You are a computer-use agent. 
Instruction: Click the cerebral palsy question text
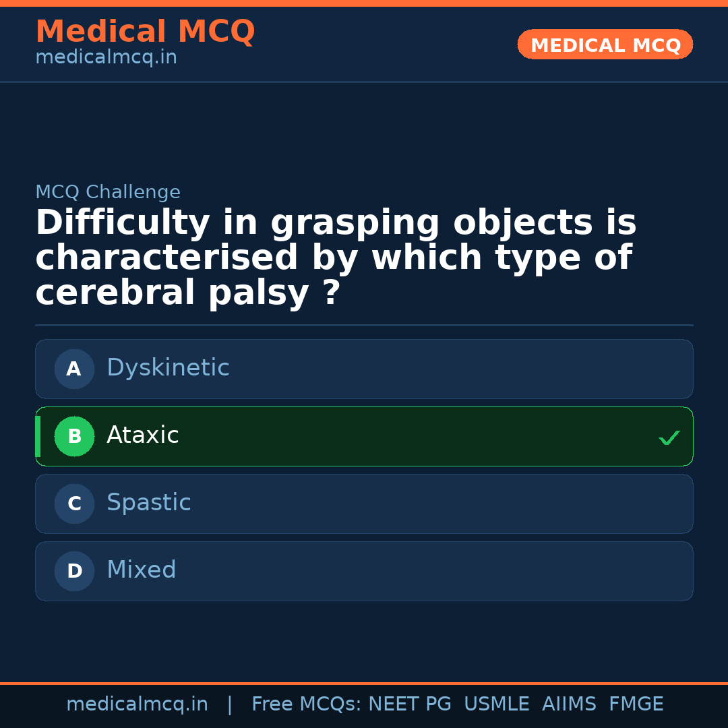pos(336,256)
